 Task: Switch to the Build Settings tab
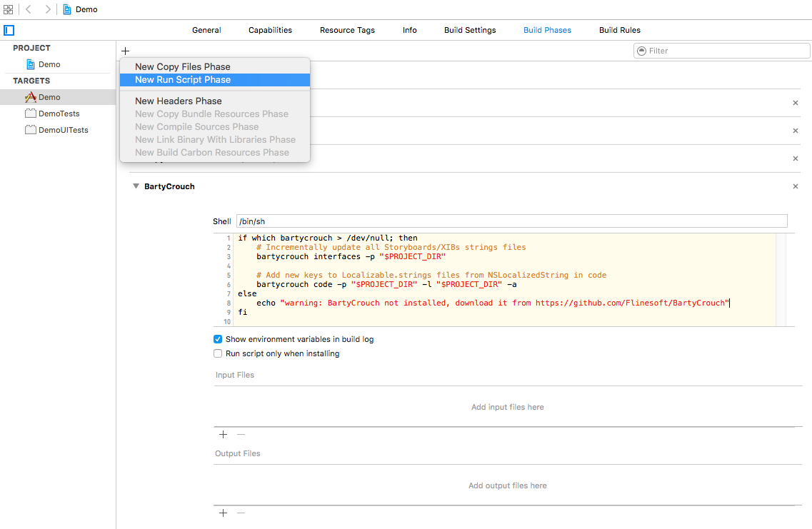point(470,30)
